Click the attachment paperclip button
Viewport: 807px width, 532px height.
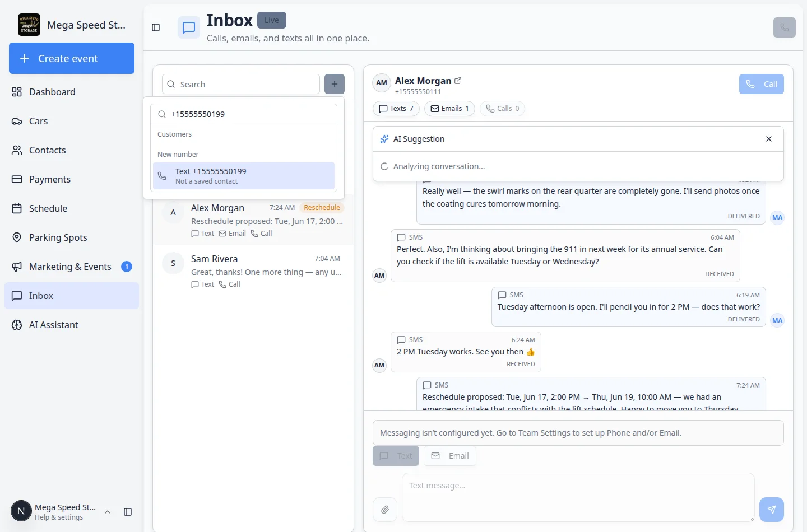point(385,510)
